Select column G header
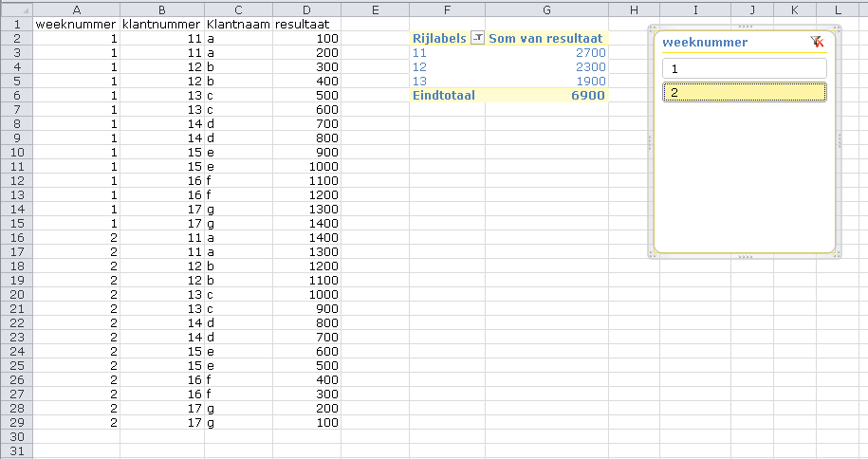868x459 pixels. click(547, 9)
